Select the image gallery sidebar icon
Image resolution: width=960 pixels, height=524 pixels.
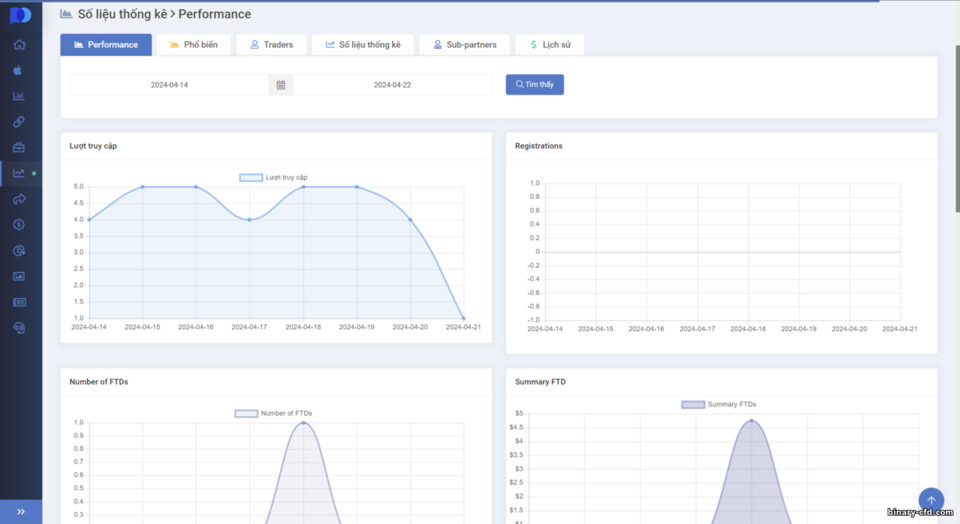click(19, 276)
